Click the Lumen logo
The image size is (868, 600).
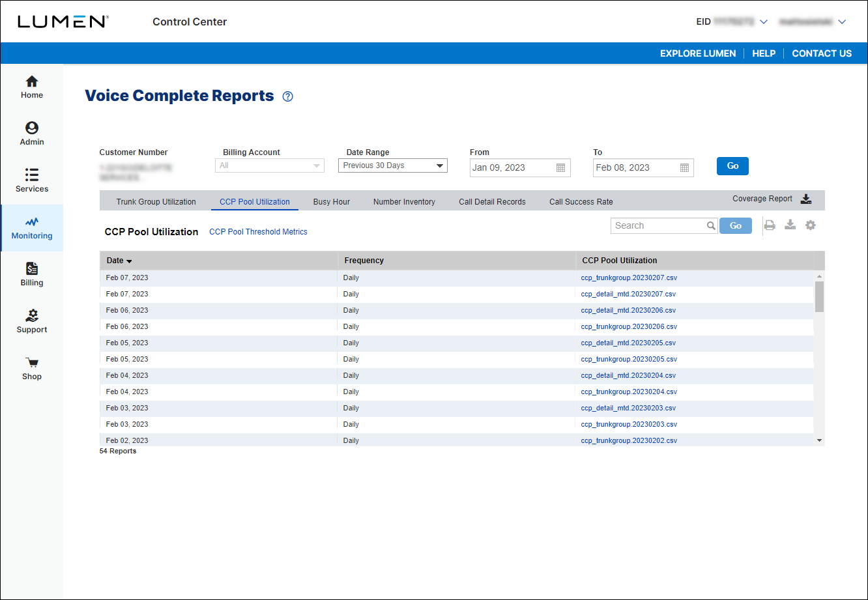63,21
